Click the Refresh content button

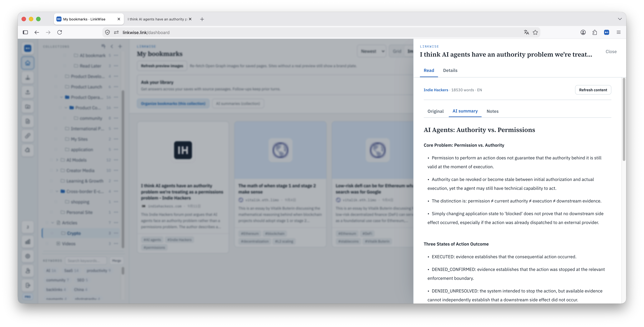(x=593, y=90)
